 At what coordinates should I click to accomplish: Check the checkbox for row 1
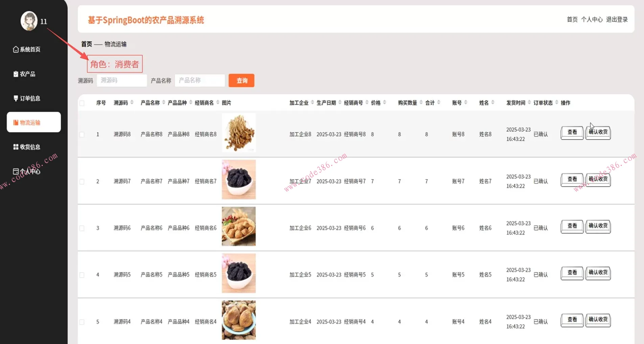coord(82,134)
